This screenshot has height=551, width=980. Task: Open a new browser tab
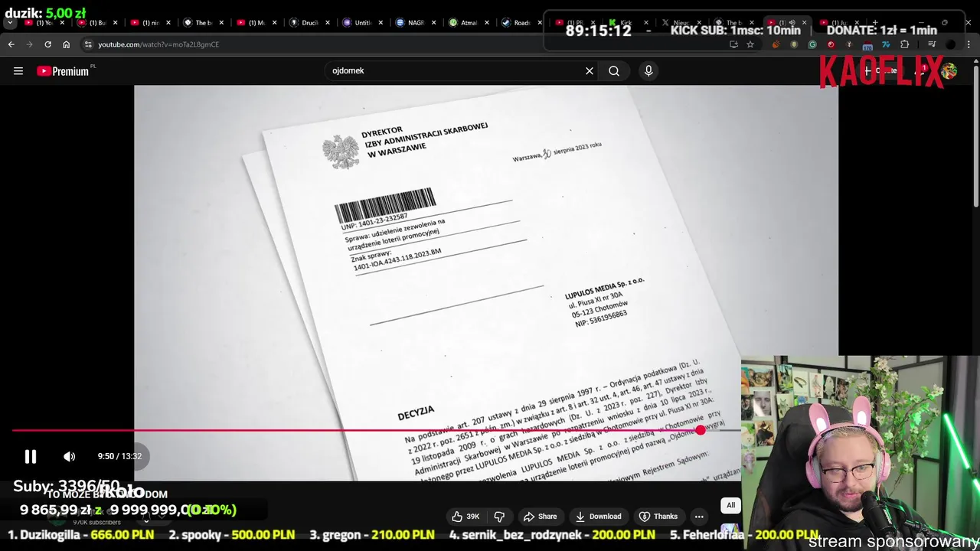(875, 23)
